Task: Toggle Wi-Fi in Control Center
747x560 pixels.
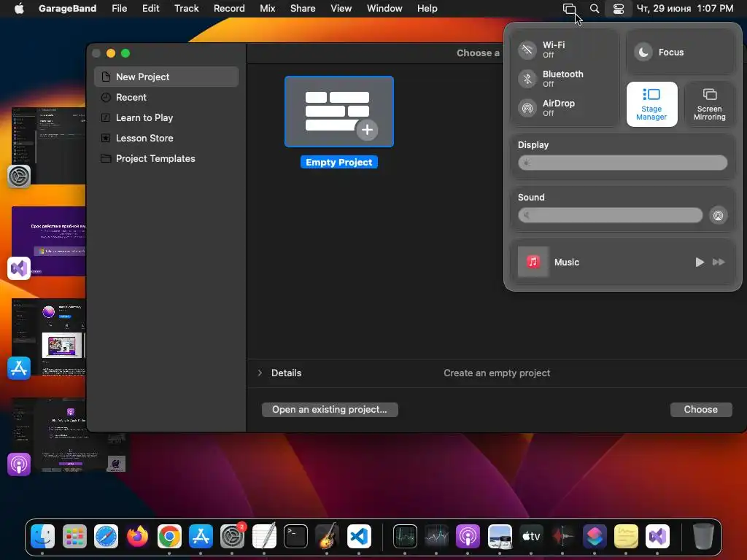Action: tap(527, 50)
